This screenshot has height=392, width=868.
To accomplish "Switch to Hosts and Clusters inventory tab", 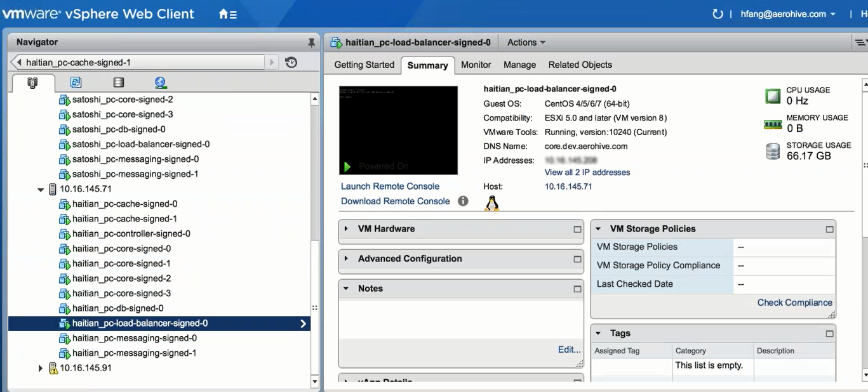I will (x=33, y=82).
